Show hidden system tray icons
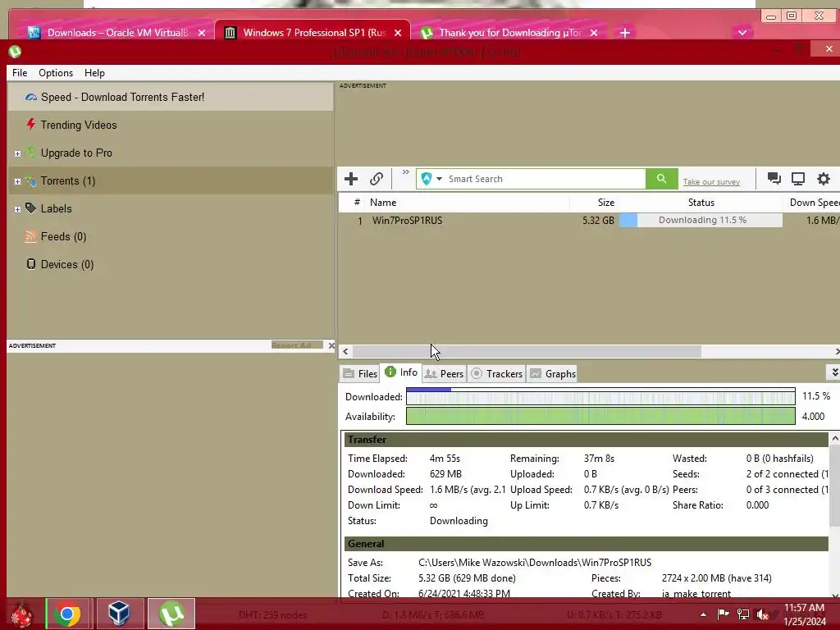The height and width of the screenshot is (630, 840). pyautogui.click(x=703, y=614)
